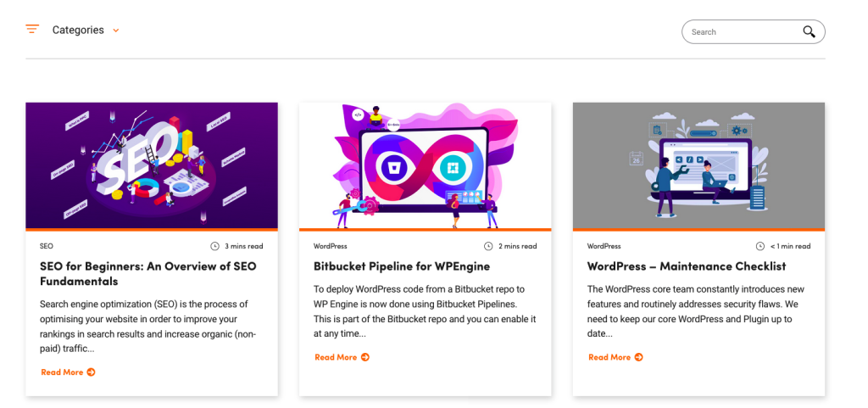868x408 pixels.
Task: Open the SEO for Beginners article title
Action: point(148,273)
